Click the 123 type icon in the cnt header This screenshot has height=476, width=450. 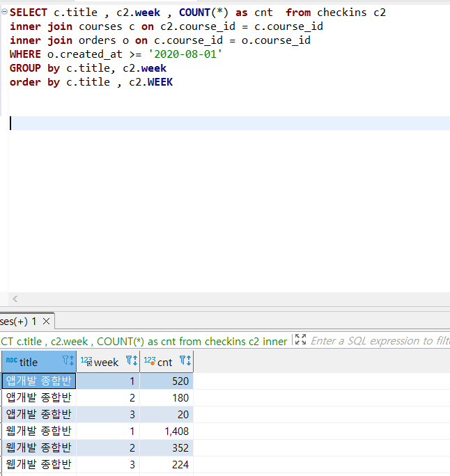(x=150, y=361)
